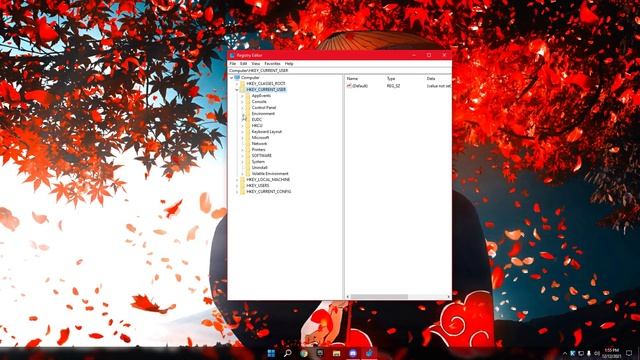The image size is (640, 360).
Task: Select the HKCU subkey label
Action: coord(257,126)
